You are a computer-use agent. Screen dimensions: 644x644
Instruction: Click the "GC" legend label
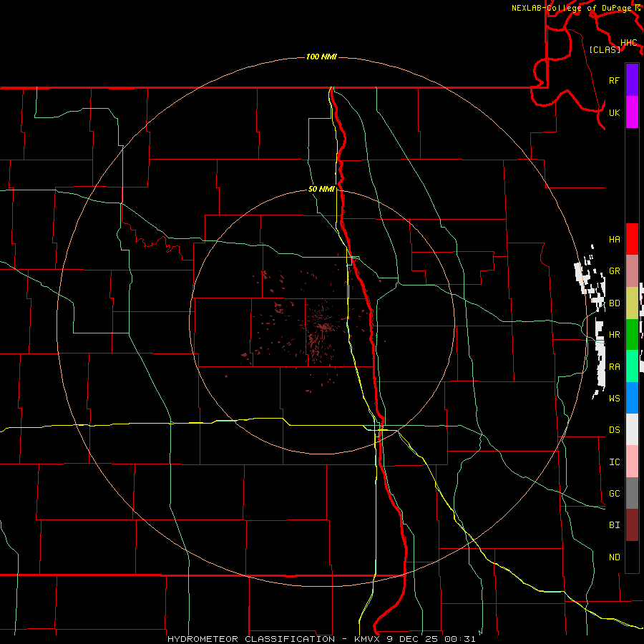click(614, 493)
